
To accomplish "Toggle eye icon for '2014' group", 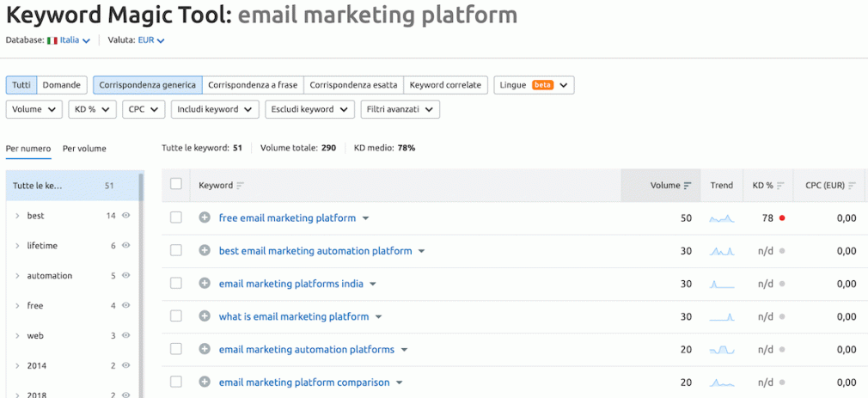I will pos(125,365).
